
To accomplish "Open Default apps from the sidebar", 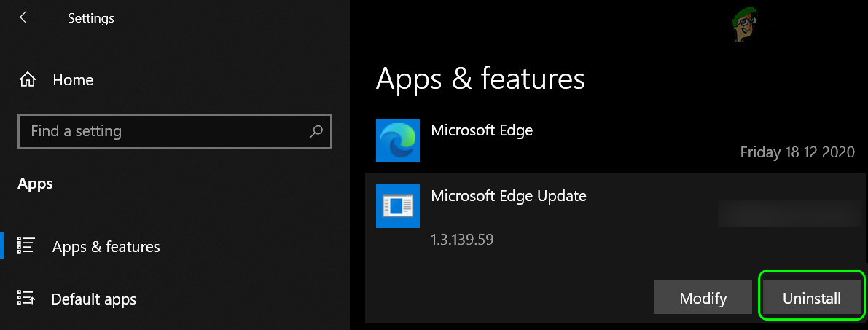I will click(93, 299).
